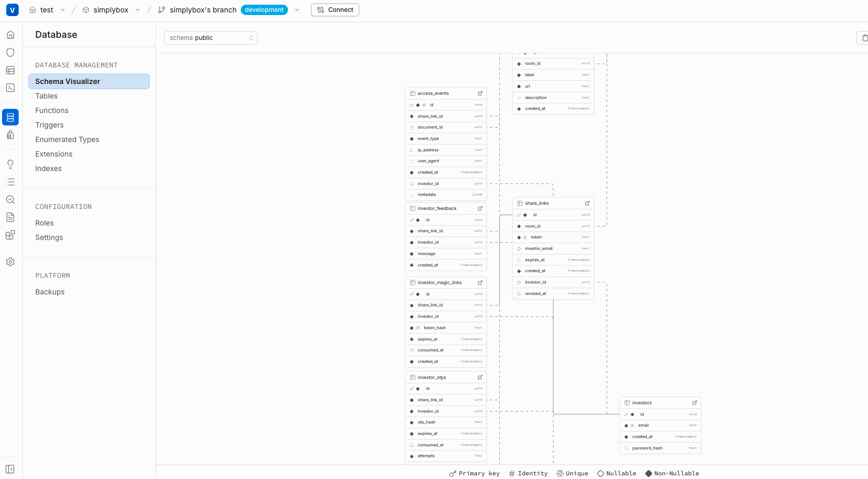Open investor_feedback table external link icon
868x479 pixels.
pyautogui.click(x=480, y=208)
